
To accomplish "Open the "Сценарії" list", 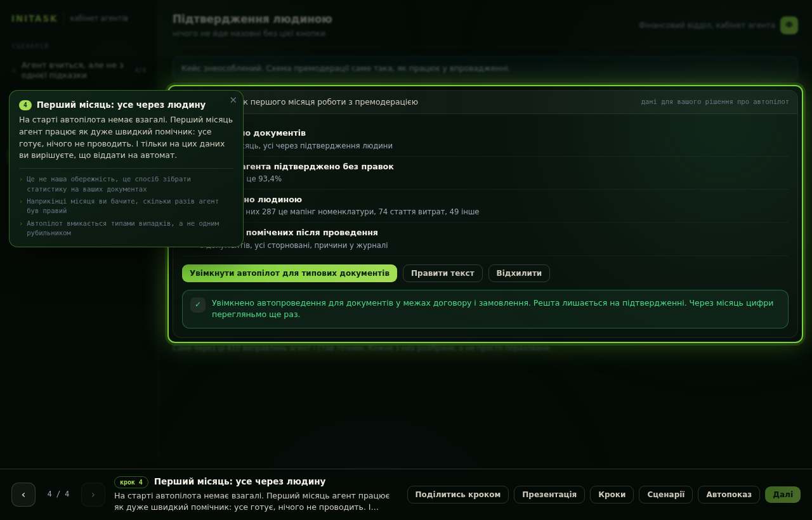I will coord(666,495).
